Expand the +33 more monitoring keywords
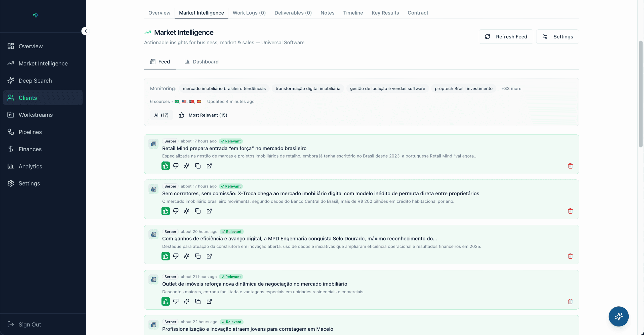Viewport: 644px width, 335px height. click(x=511, y=88)
